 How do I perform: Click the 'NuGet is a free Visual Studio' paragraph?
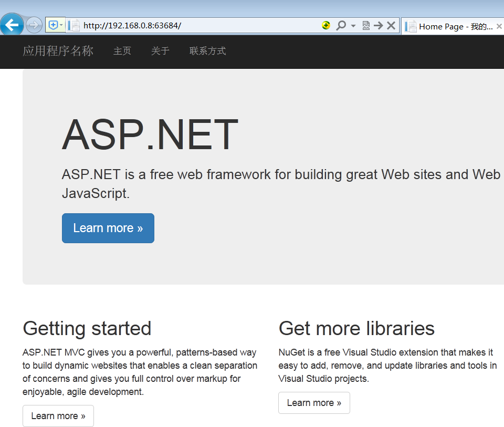coord(387,366)
